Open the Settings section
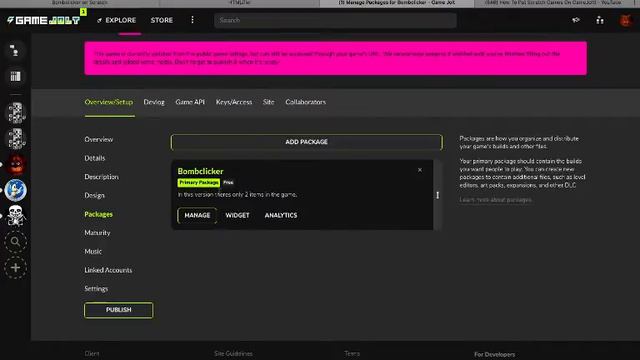Screen dimensions: 640x360 96,289
